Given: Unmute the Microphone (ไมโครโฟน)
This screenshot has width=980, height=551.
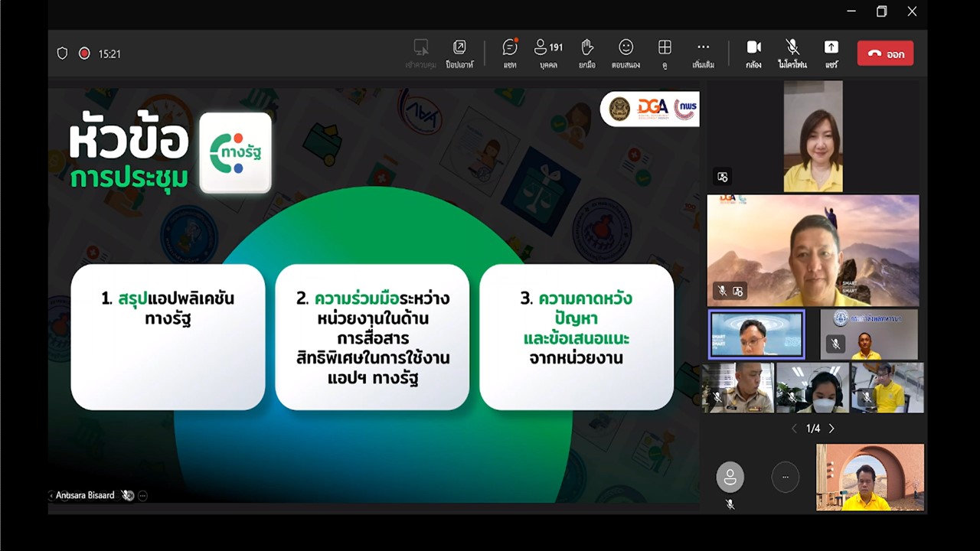Looking at the screenshot, I should click(x=792, y=54).
